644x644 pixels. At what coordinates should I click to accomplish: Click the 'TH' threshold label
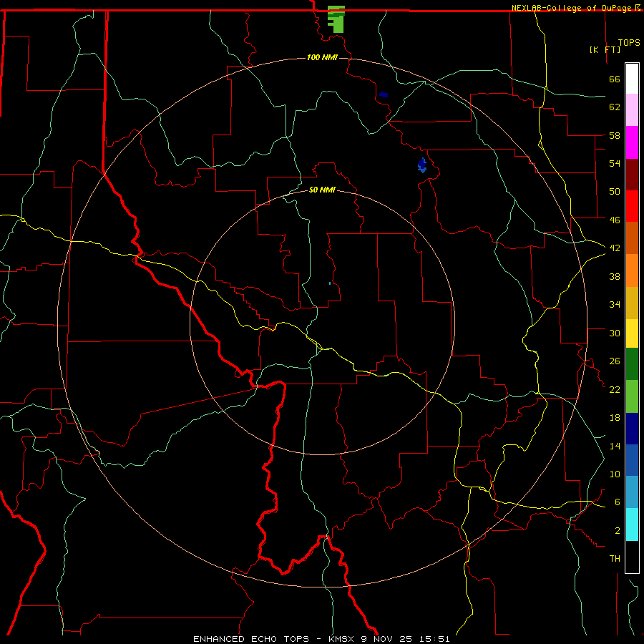click(615, 559)
